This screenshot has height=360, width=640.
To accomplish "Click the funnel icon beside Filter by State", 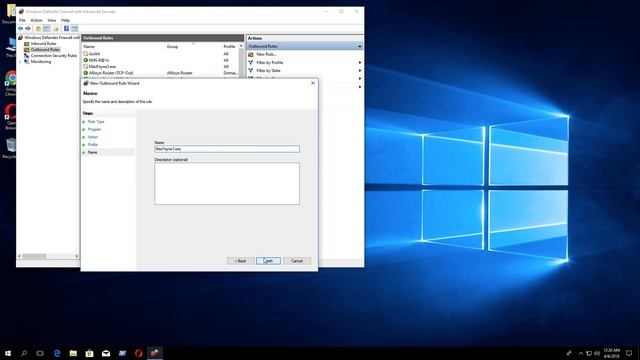I will tap(251, 71).
